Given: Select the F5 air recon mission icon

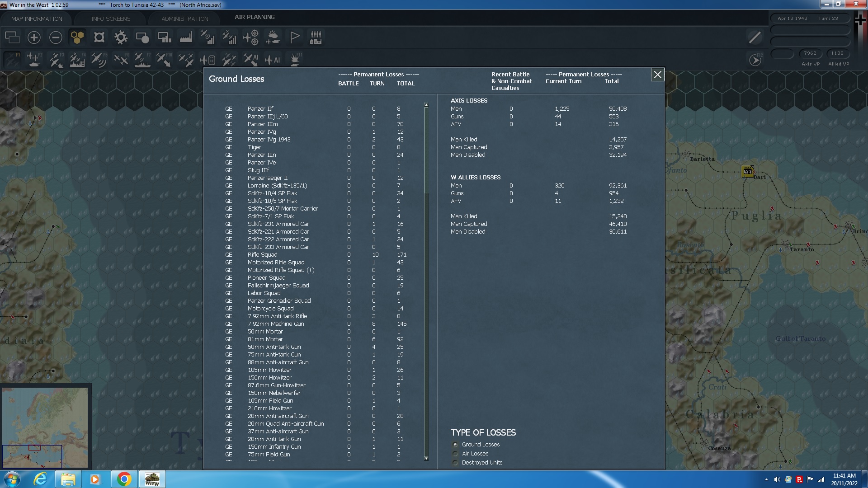Looking at the screenshot, I should click(x=99, y=59).
